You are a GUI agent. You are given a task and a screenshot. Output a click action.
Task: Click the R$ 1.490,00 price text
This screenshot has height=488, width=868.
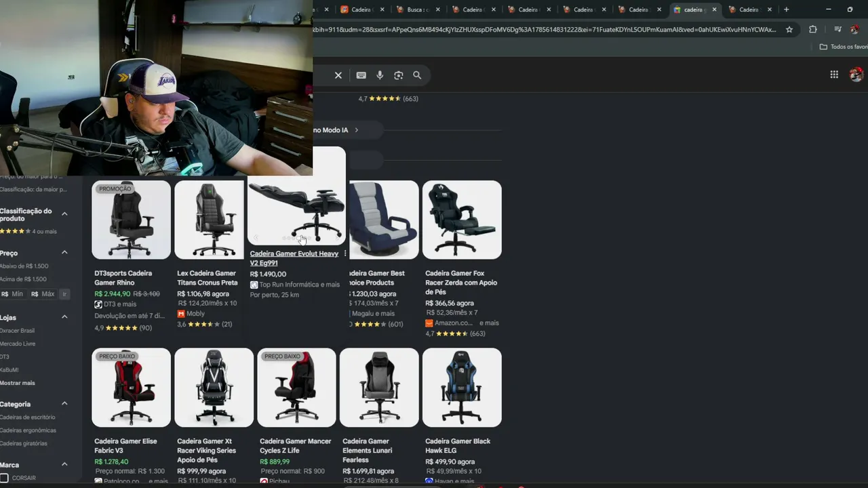point(268,274)
